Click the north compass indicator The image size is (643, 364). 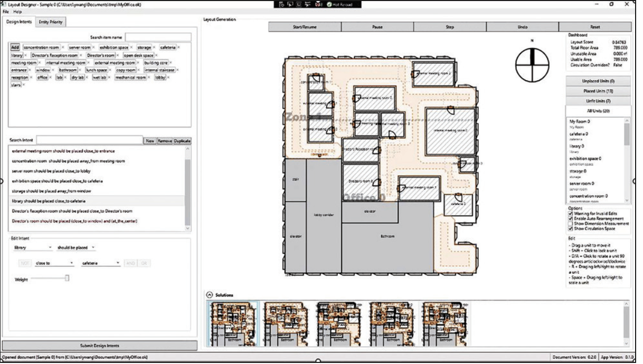tap(532, 65)
